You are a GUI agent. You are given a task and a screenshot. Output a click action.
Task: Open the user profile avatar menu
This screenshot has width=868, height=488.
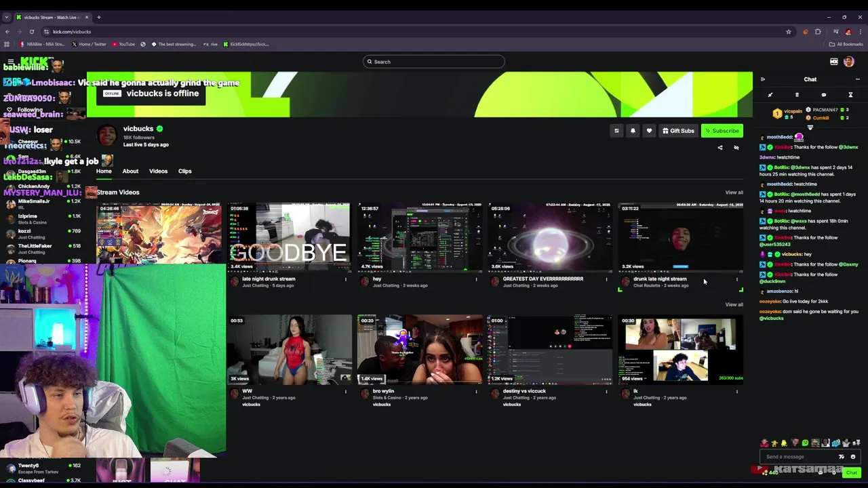tap(848, 62)
